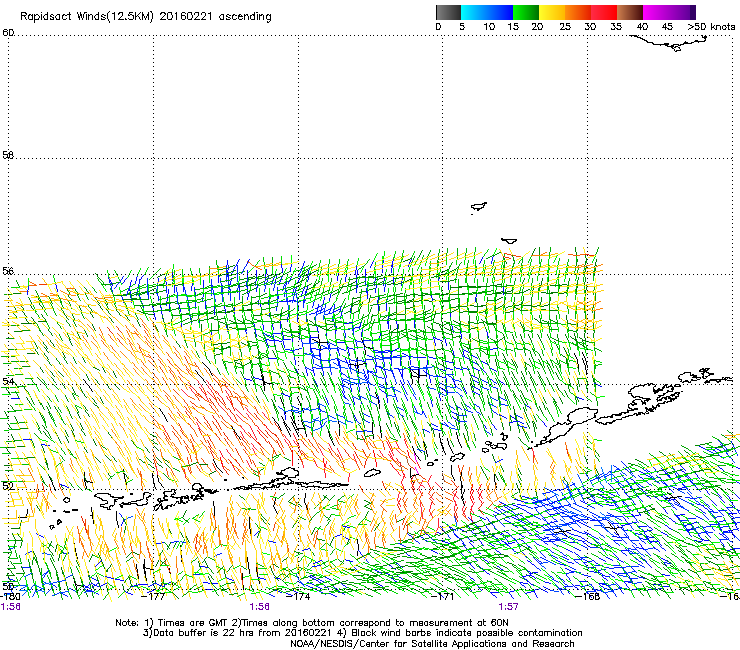Click the '>50 knots' legend label
Viewport: 740px width, 650px height.
(711, 27)
